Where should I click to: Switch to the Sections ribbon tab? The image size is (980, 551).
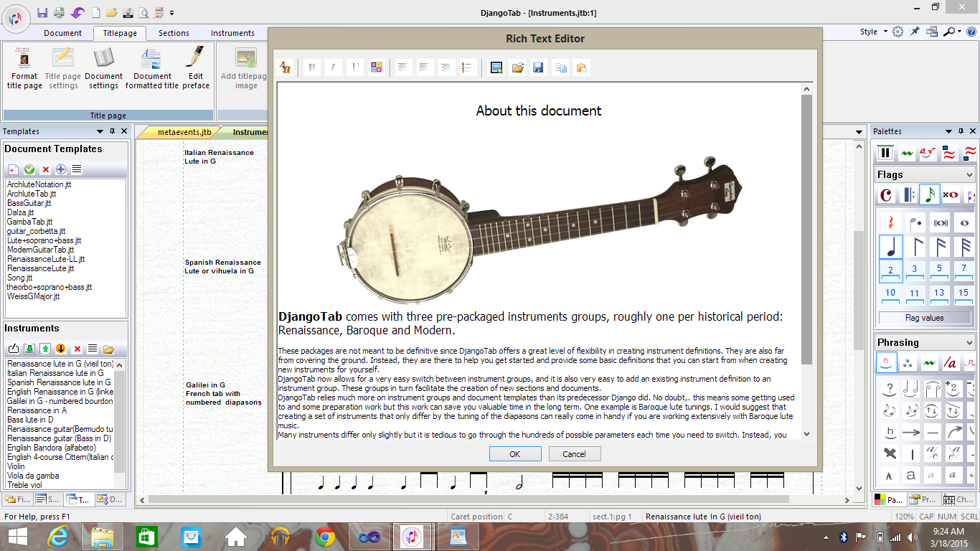pos(174,33)
